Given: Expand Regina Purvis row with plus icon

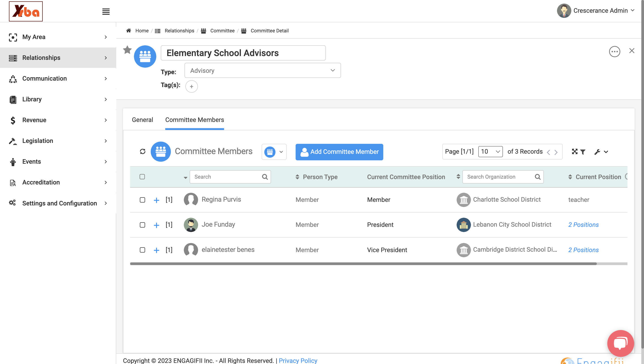Looking at the screenshot, I should [156, 200].
